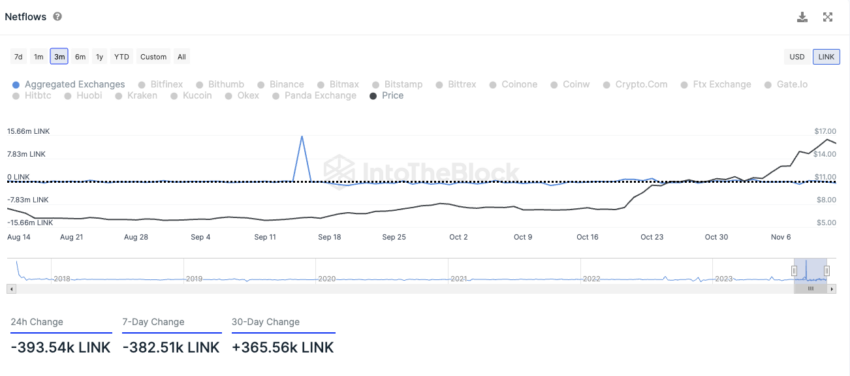Viewport: 850px width, 376px height.
Task: Show the Binance series in the legend
Action: tap(281, 85)
